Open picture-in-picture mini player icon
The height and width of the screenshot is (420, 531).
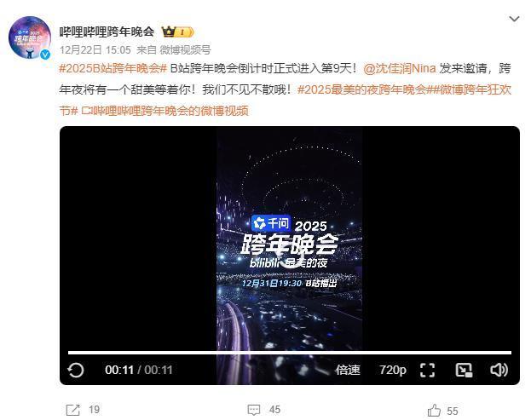tap(464, 370)
